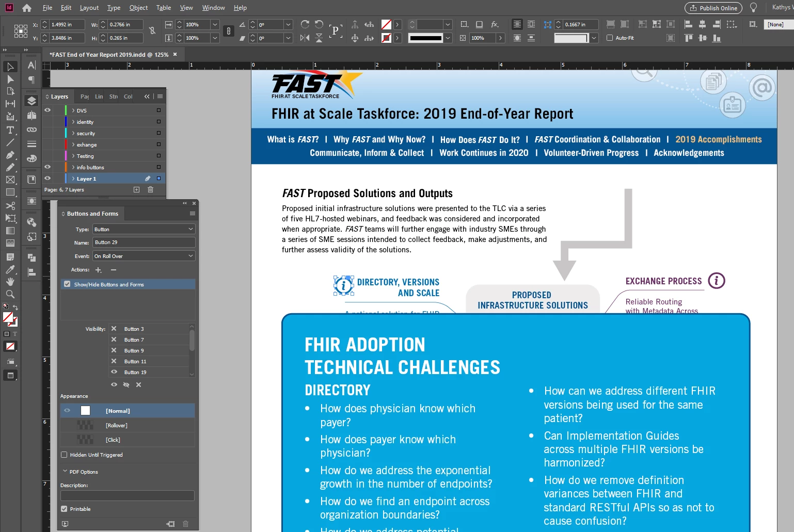Open the Window menu
This screenshot has height=532, width=794.
pos(213,8)
